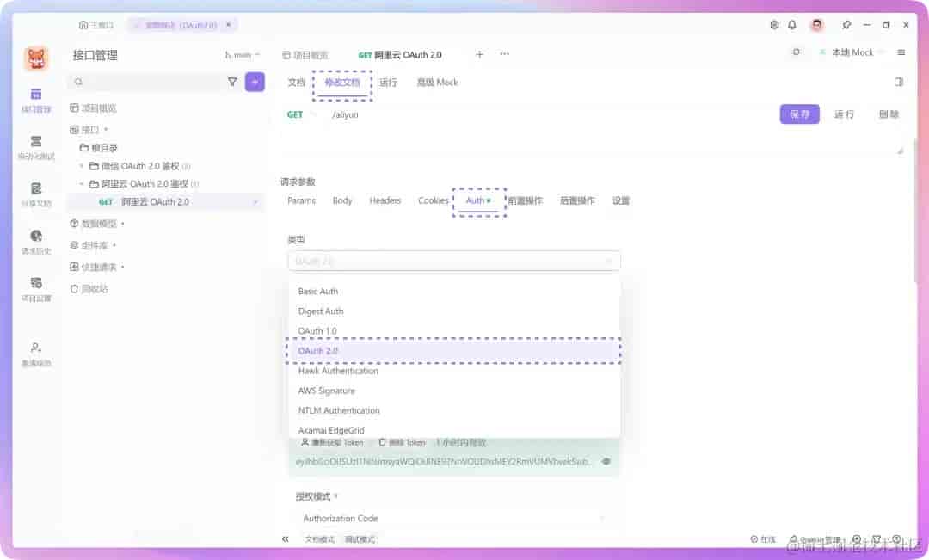Expand the 快捷请求 section
Image resolution: width=929 pixels, height=560 pixels.
[x=123, y=267]
